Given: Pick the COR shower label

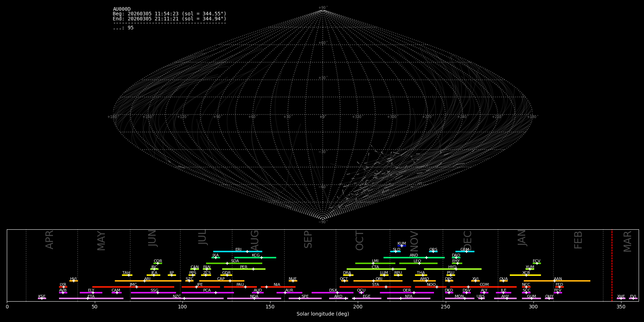Looking at the screenshot, I should click(x=158, y=261).
